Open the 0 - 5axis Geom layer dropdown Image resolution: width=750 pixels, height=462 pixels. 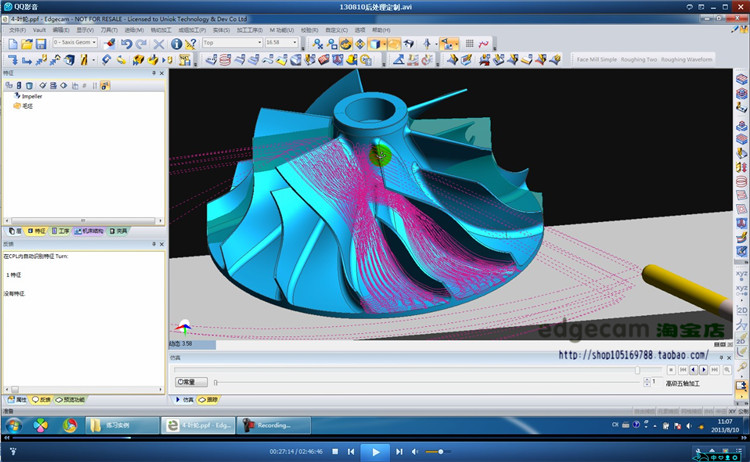tap(75, 43)
